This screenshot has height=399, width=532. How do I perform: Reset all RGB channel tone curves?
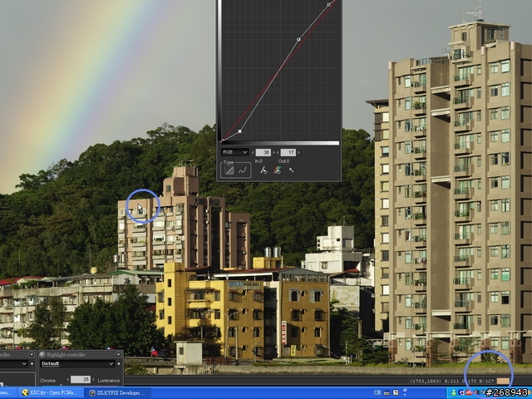click(x=278, y=170)
